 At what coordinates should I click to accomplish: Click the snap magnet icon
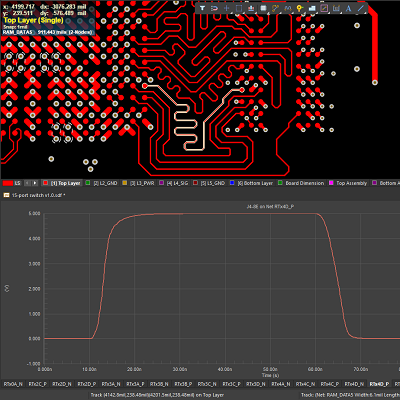point(214,8)
